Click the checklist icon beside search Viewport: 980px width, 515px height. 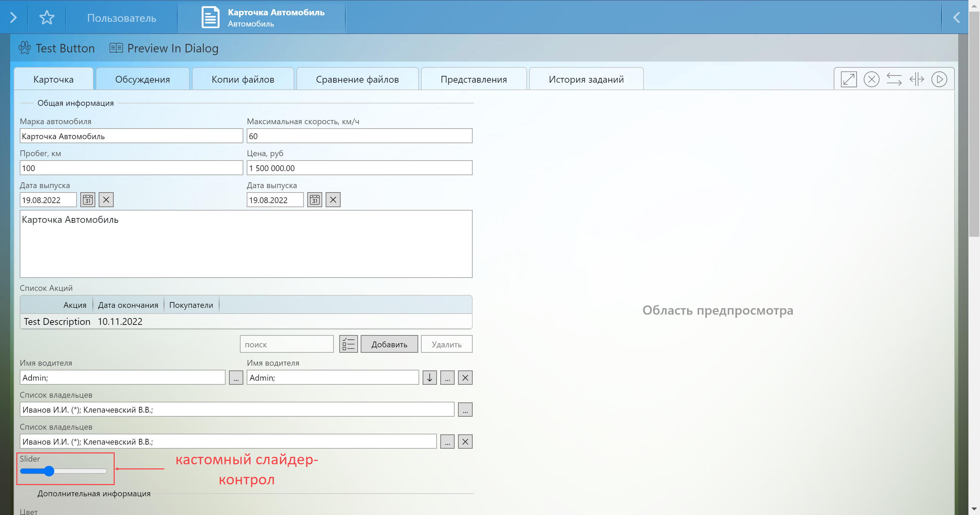pyautogui.click(x=348, y=344)
